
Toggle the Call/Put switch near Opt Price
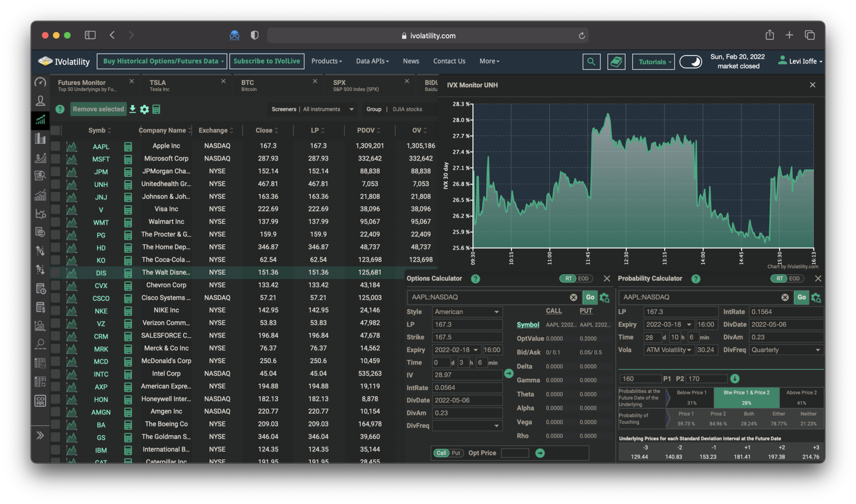pyautogui.click(x=448, y=453)
